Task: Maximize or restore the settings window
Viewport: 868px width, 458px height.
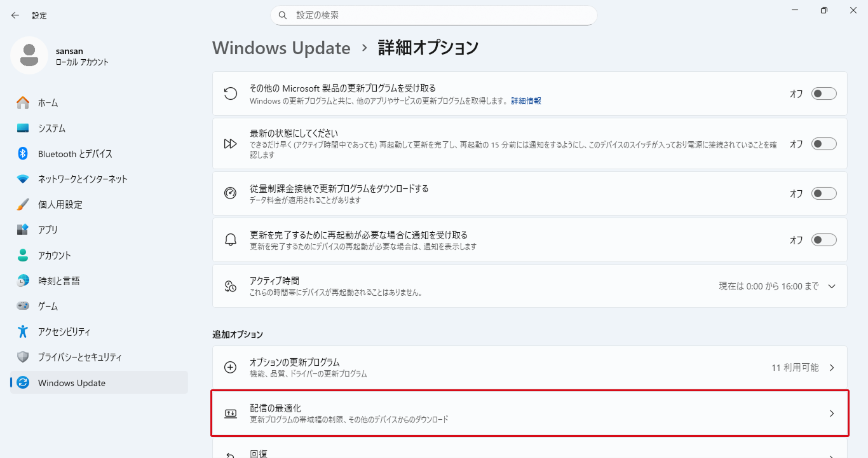Action: click(x=824, y=10)
